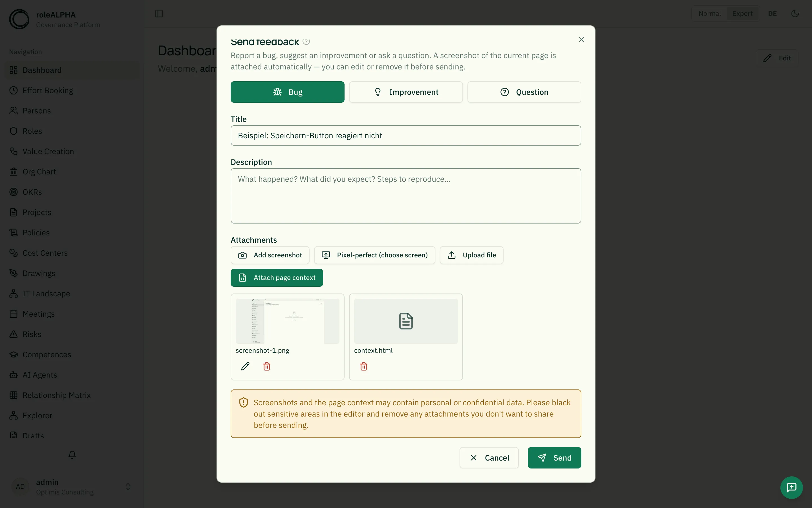Screen dimensions: 812x508
Task: Toggle language to DE
Action: (x=773, y=14)
